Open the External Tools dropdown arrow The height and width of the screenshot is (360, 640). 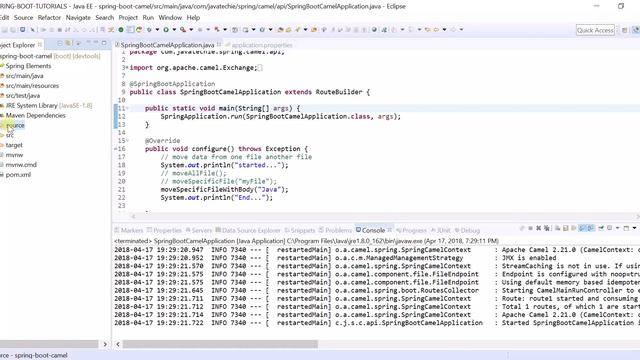pos(191,30)
